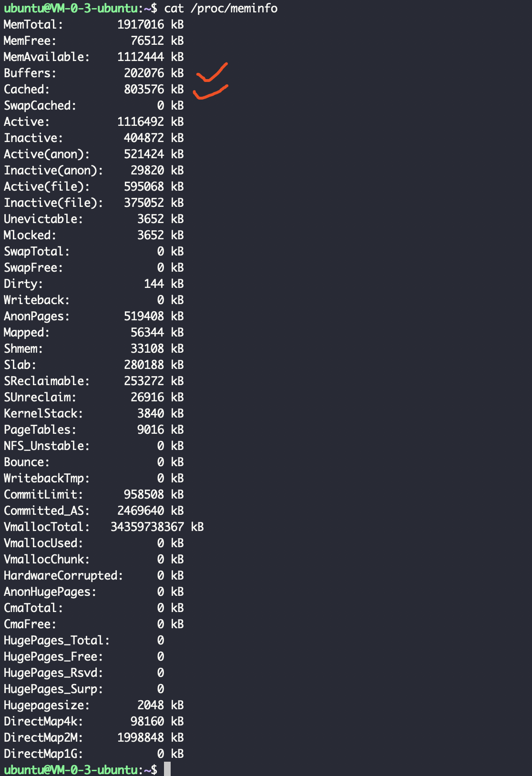Viewport: 532px width, 776px height.
Task: Click the VmallocTotal value 34359738367
Action: (x=147, y=527)
